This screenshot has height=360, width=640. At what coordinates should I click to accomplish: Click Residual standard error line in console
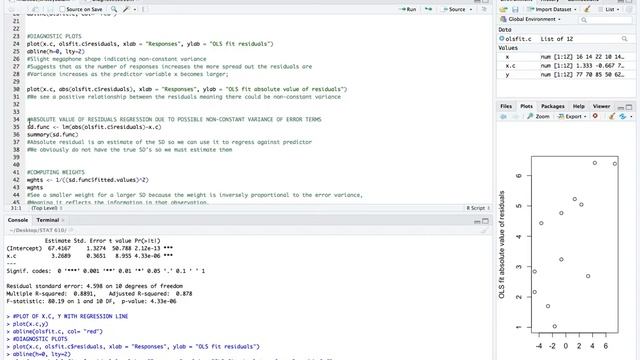(95, 286)
